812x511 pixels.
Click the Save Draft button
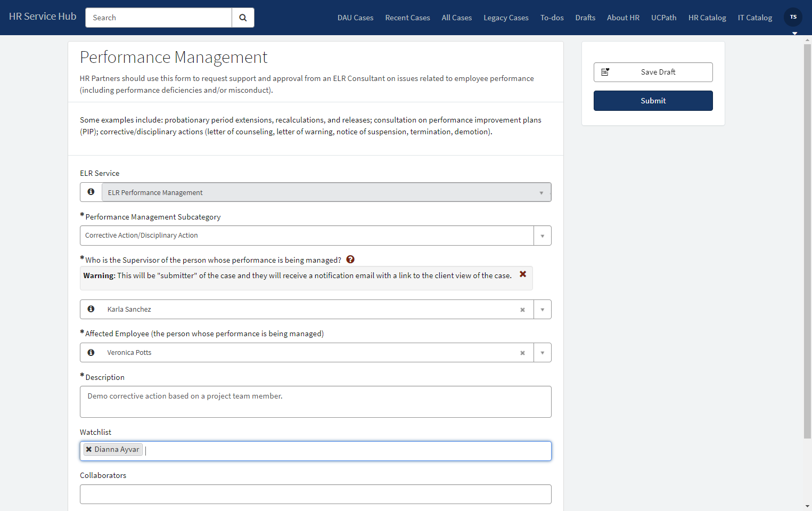pos(653,72)
